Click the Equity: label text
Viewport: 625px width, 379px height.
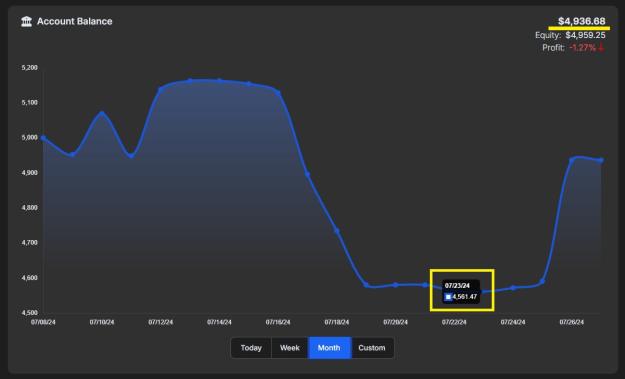point(548,35)
